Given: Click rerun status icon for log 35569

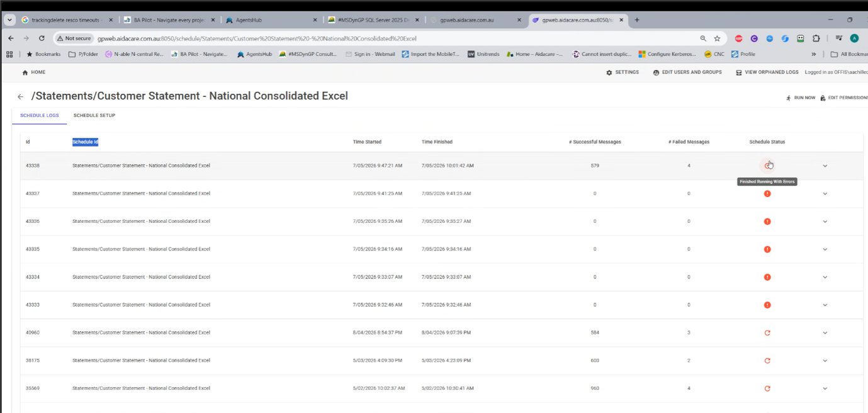Looking at the screenshot, I should pyautogui.click(x=767, y=388).
